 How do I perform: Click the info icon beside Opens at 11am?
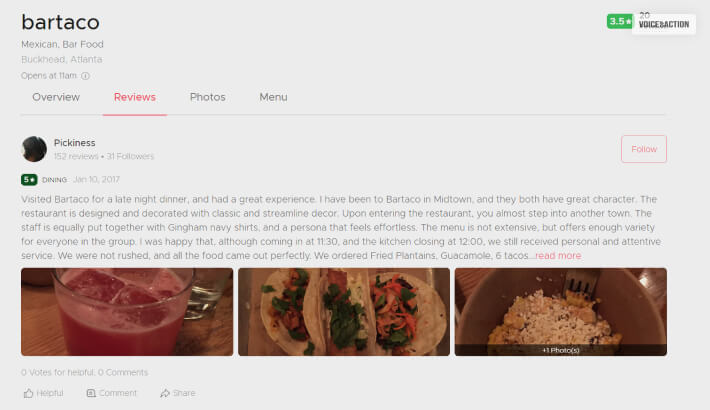85,76
